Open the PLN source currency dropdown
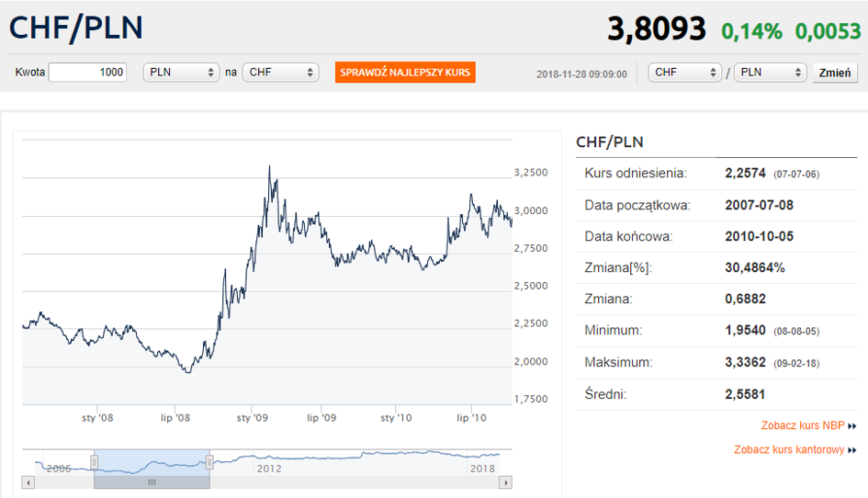This screenshot has height=498, width=868. pyautogui.click(x=181, y=72)
